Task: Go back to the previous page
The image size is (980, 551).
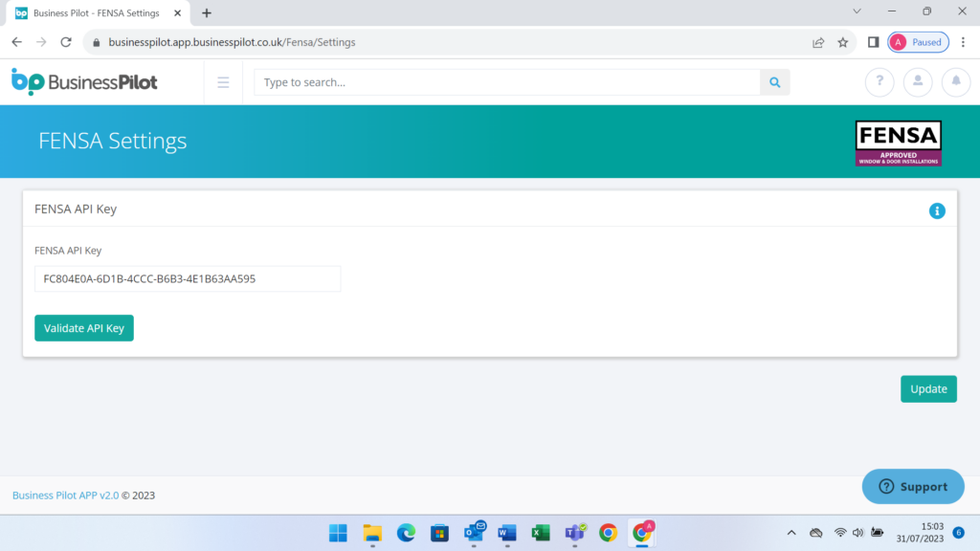Action: tap(17, 42)
